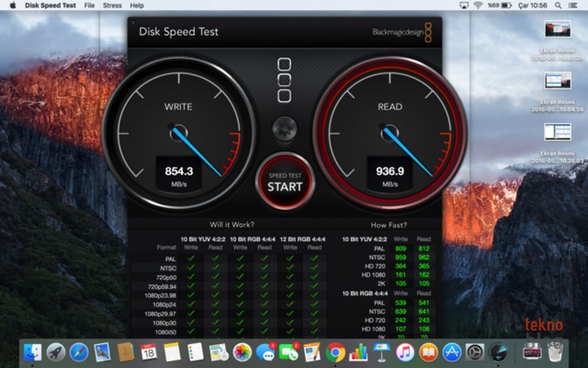
Task: Open Calendar icon showing 18
Action: click(x=149, y=352)
